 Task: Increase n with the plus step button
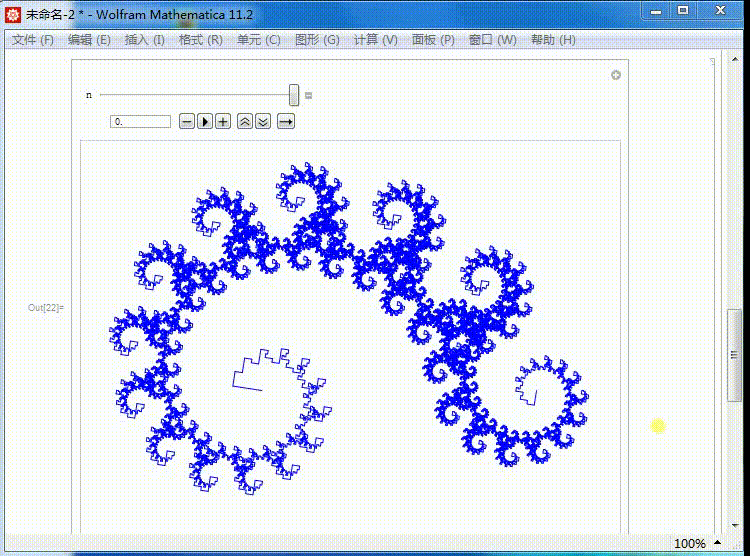point(223,122)
